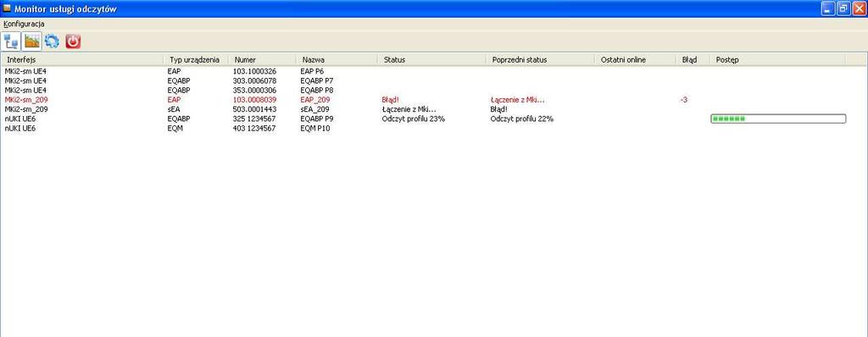Viewport: 868px width, 337px height.
Task: Click the blue gear settings icon
Action: (52, 41)
